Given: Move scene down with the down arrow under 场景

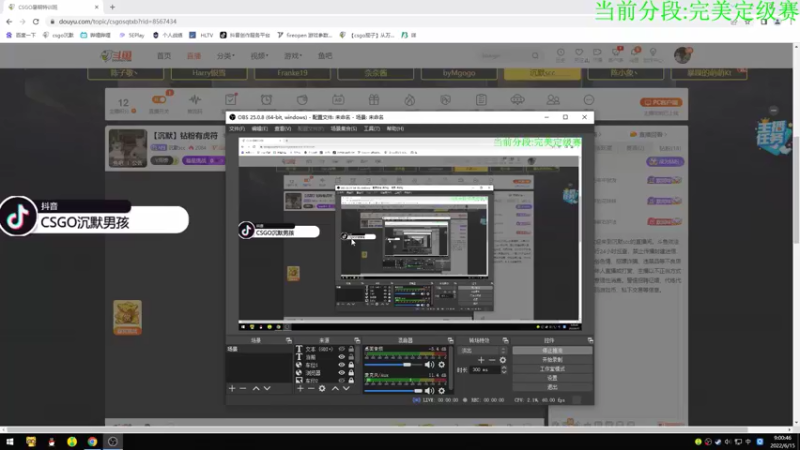Looking at the screenshot, I should (x=267, y=389).
